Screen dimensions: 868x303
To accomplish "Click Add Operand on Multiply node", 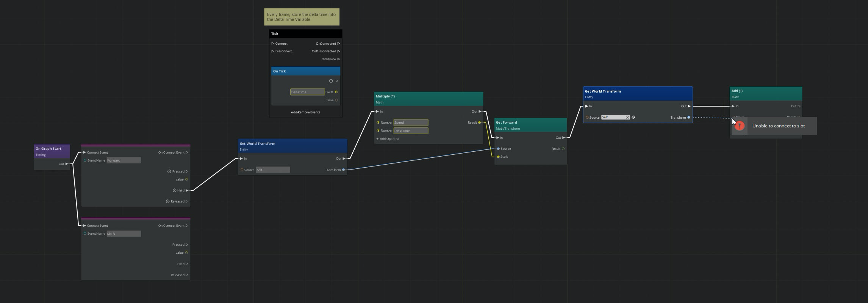I will (x=388, y=139).
